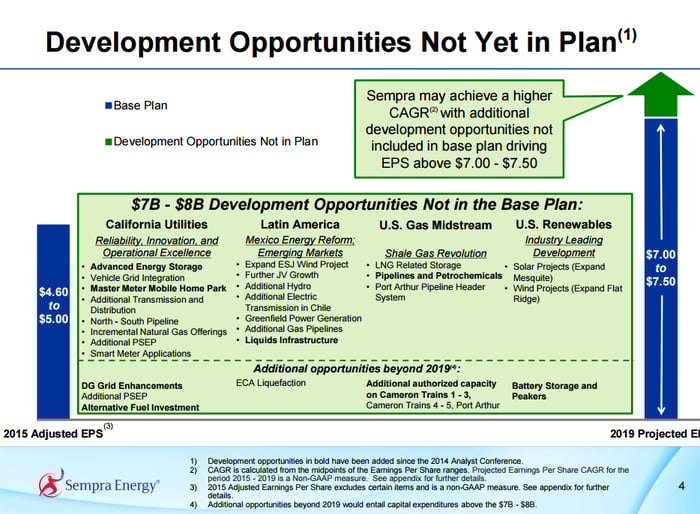Viewport: 700px width, 514px height.
Task: Click the U.S. Gas Midstream column header
Action: (x=435, y=225)
